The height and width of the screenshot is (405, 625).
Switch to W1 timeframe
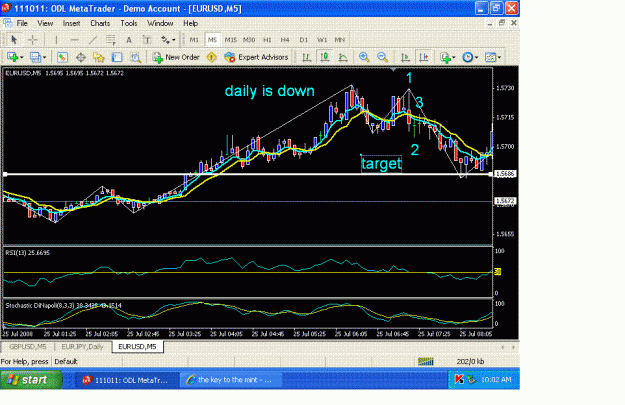point(322,39)
